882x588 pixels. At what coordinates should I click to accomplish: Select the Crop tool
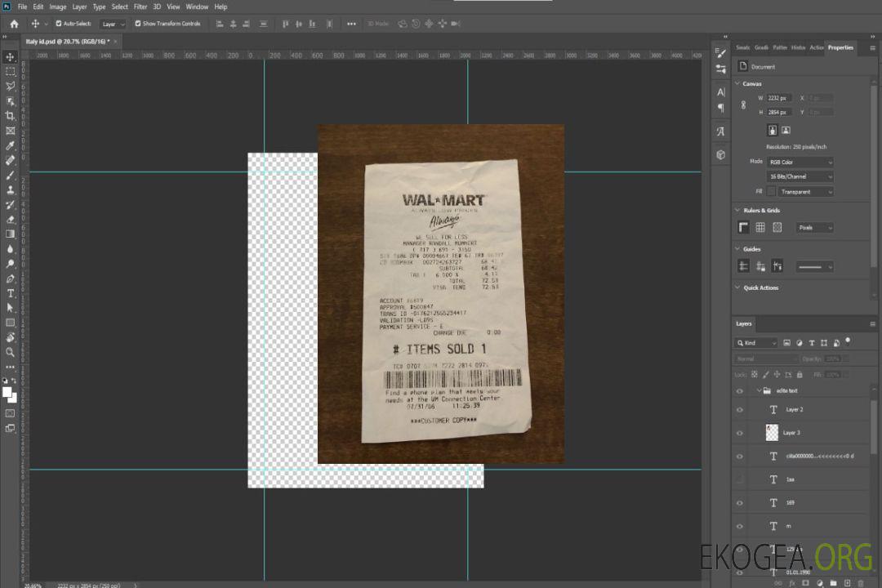pyautogui.click(x=10, y=115)
